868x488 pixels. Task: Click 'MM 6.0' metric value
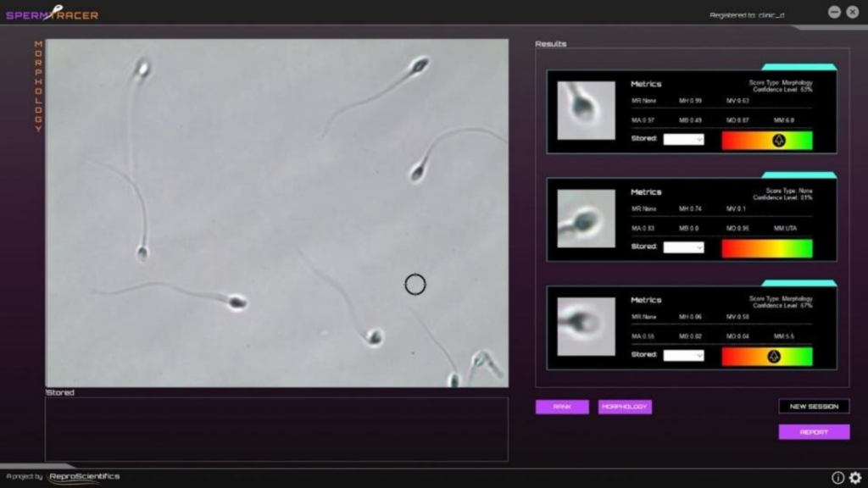coord(784,120)
